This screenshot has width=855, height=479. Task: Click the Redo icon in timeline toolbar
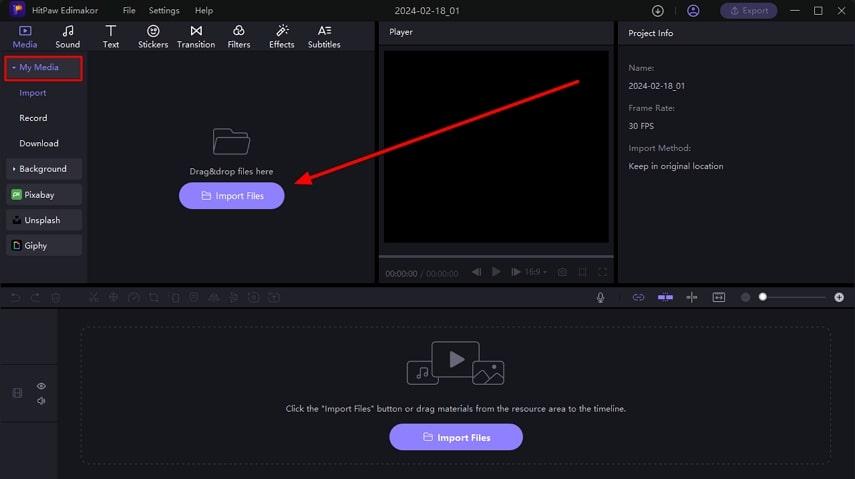point(35,297)
